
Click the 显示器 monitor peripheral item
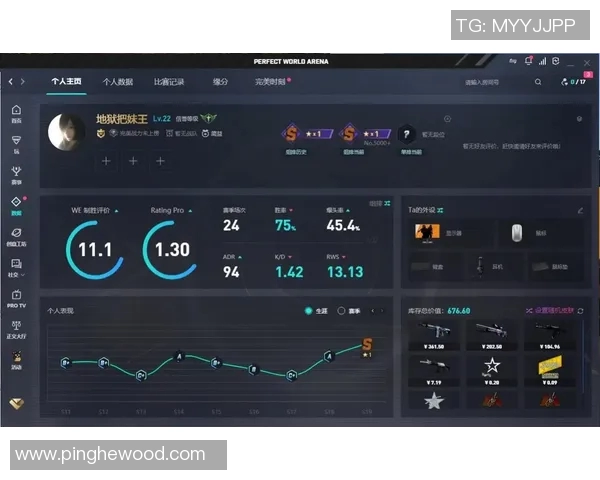(450, 232)
